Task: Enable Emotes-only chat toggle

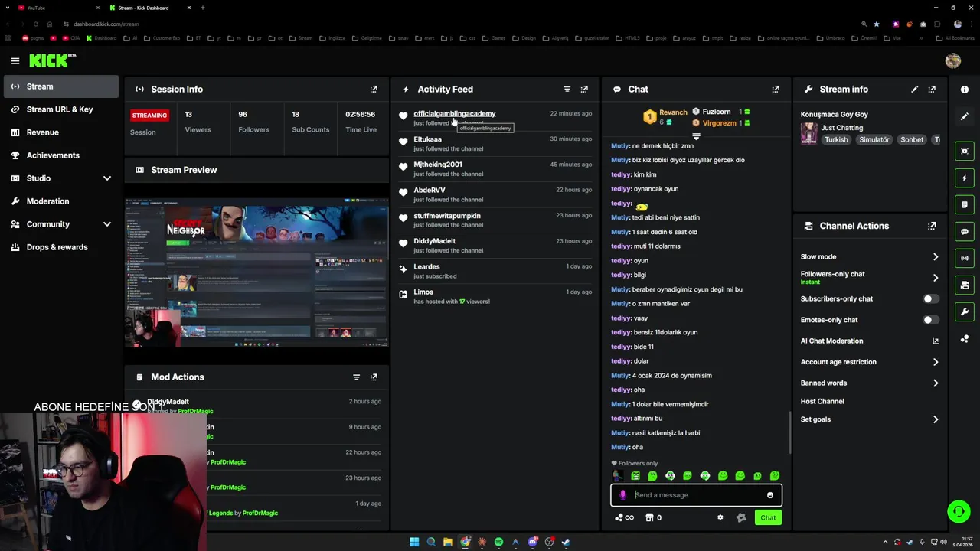Action: [x=929, y=320]
